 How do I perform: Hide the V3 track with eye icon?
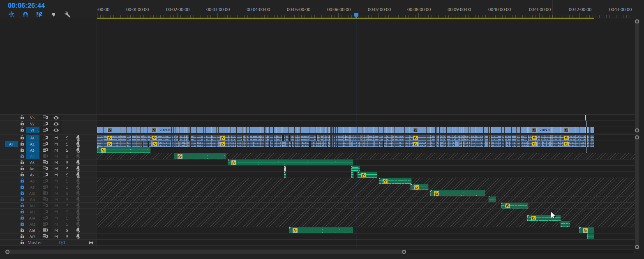(x=56, y=118)
